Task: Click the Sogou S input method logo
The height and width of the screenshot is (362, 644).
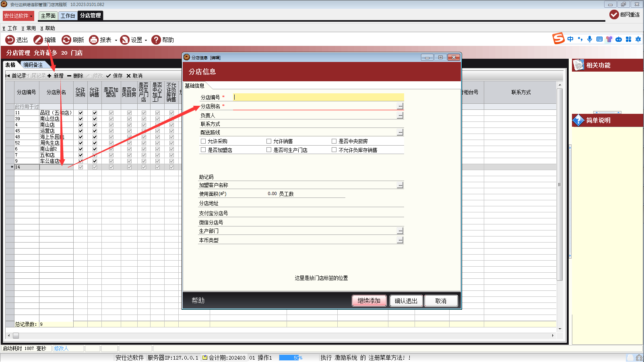Action: click(559, 39)
